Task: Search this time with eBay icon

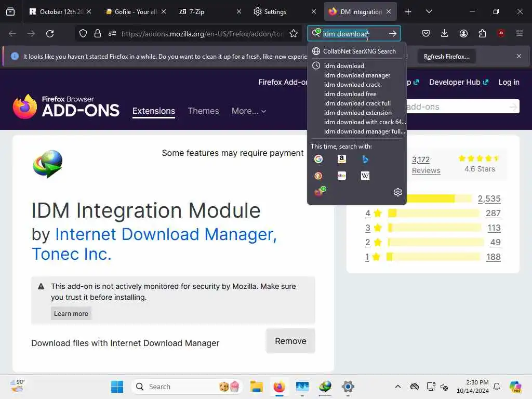Action: click(x=342, y=176)
